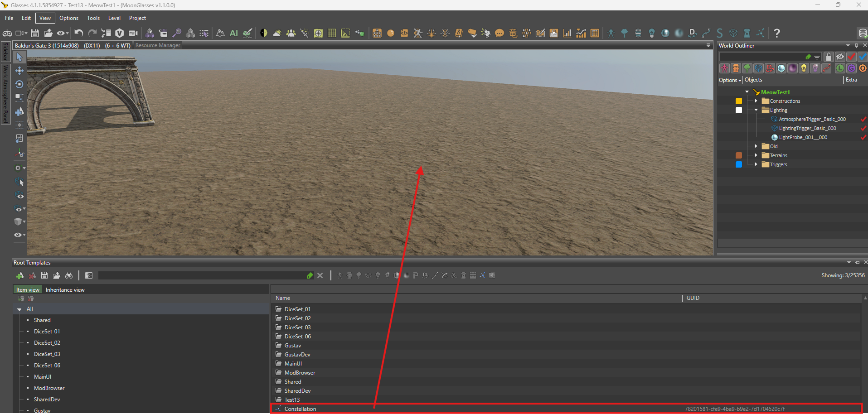868x414 pixels.
Task: Toggle the green tree filter in World Outliner
Action: point(747,68)
